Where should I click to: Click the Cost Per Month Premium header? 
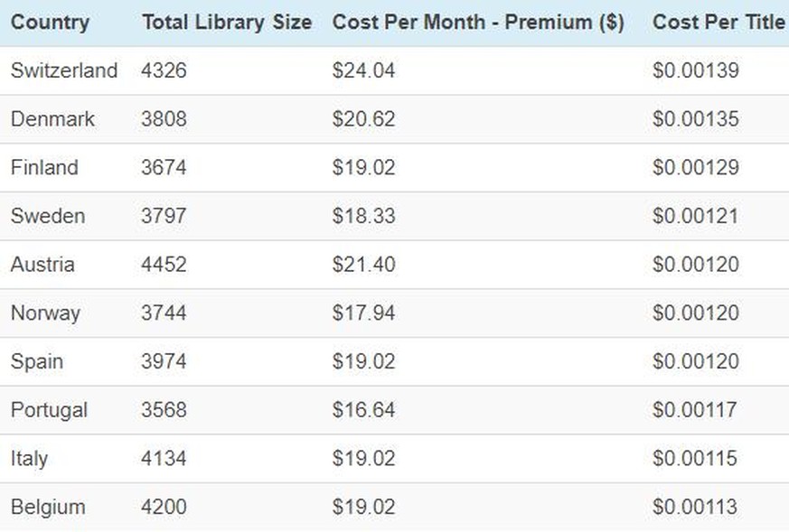pos(478,23)
